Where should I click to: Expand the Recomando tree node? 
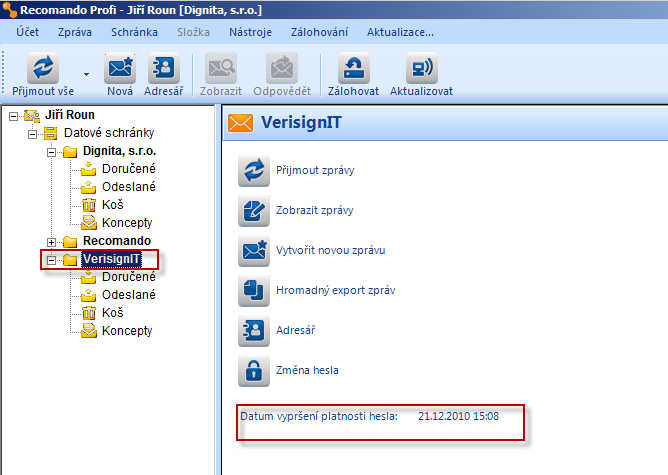click(x=52, y=241)
